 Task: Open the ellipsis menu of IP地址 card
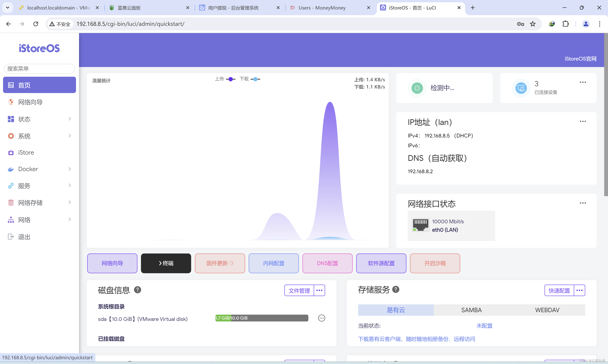(583, 121)
